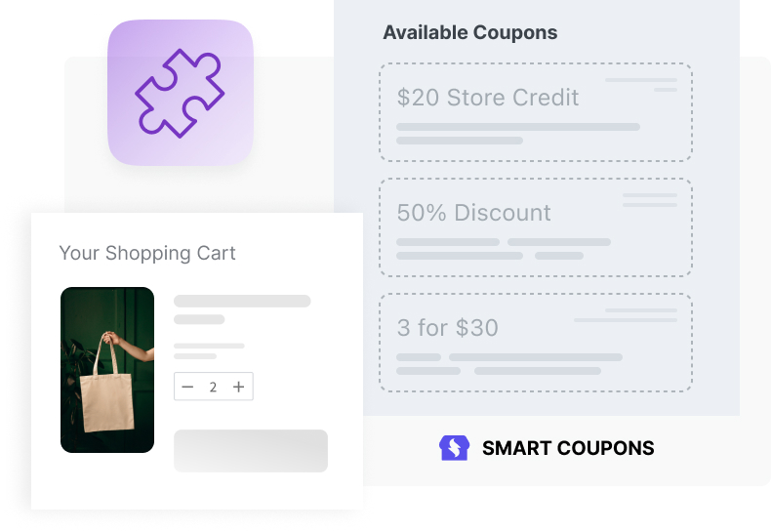The width and height of the screenshot is (771, 532).
Task: Choose the 3 for $30 coupon title
Action: point(448,328)
